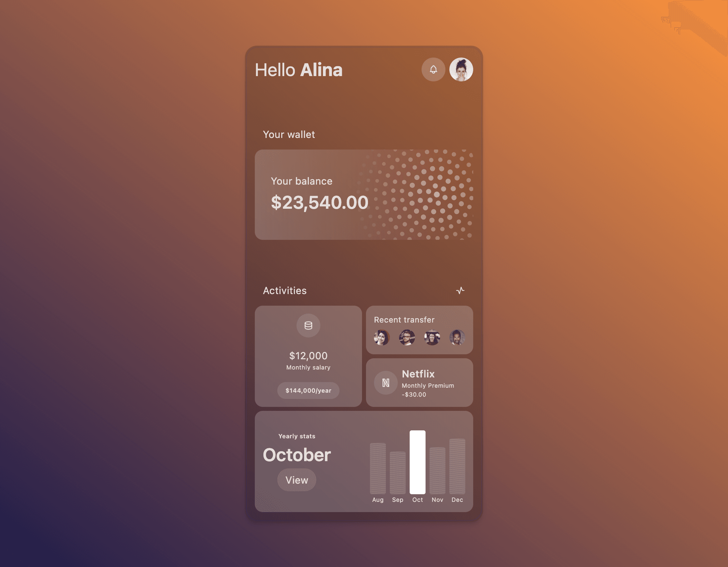This screenshot has width=728, height=567.
Task: Click the database/savings icon
Action: (x=308, y=325)
